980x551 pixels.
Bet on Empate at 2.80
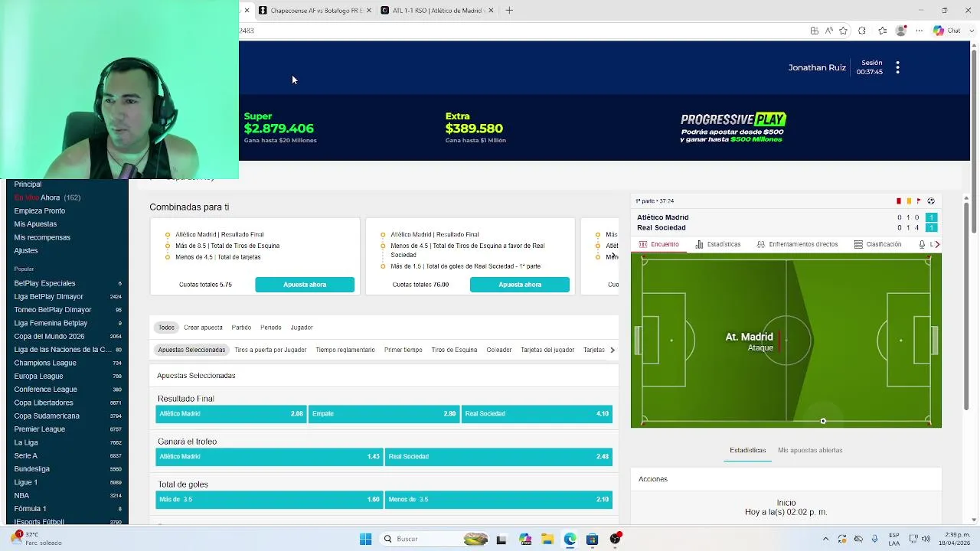(384, 414)
